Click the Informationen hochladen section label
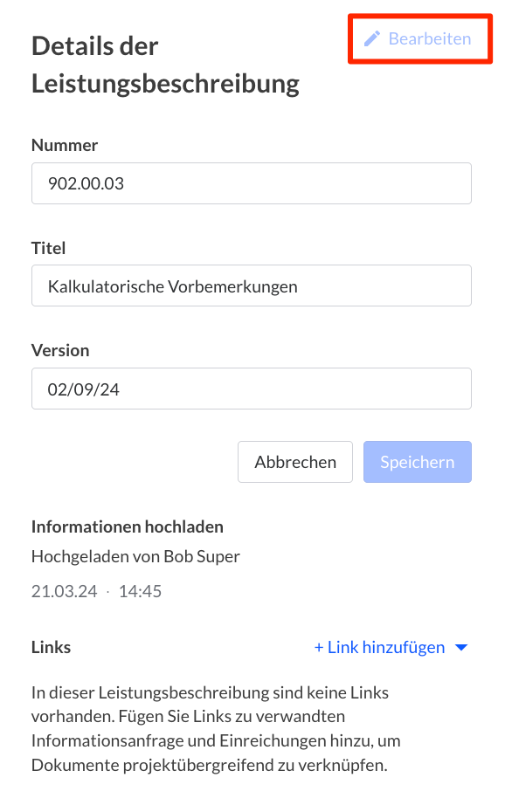505x812 pixels. tap(128, 526)
